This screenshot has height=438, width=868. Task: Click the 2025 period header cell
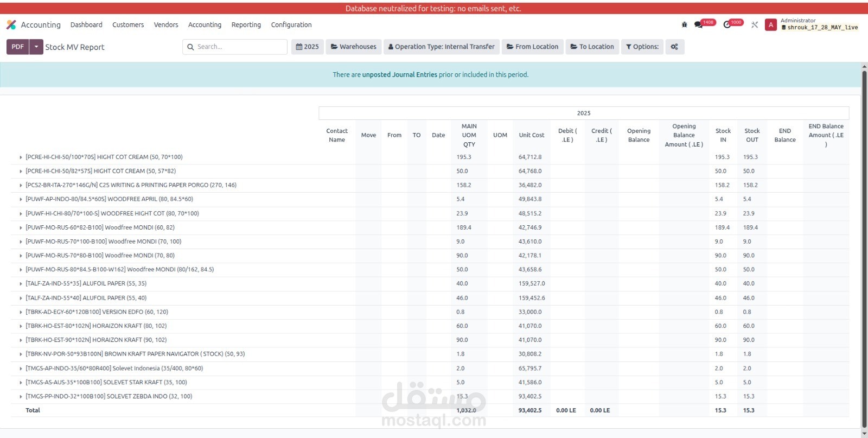pyautogui.click(x=584, y=113)
